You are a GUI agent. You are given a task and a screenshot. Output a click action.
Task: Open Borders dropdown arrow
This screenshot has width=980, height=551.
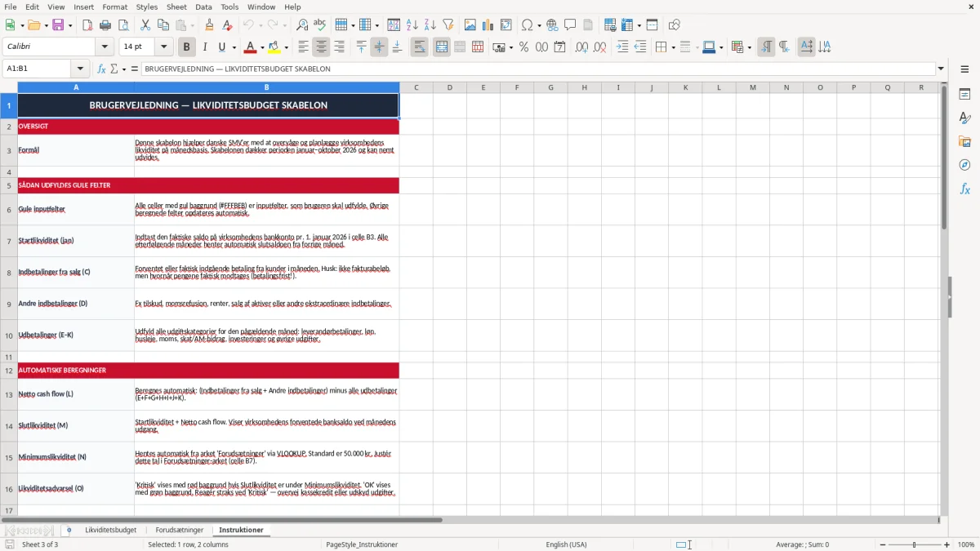(x=672, y=47)
